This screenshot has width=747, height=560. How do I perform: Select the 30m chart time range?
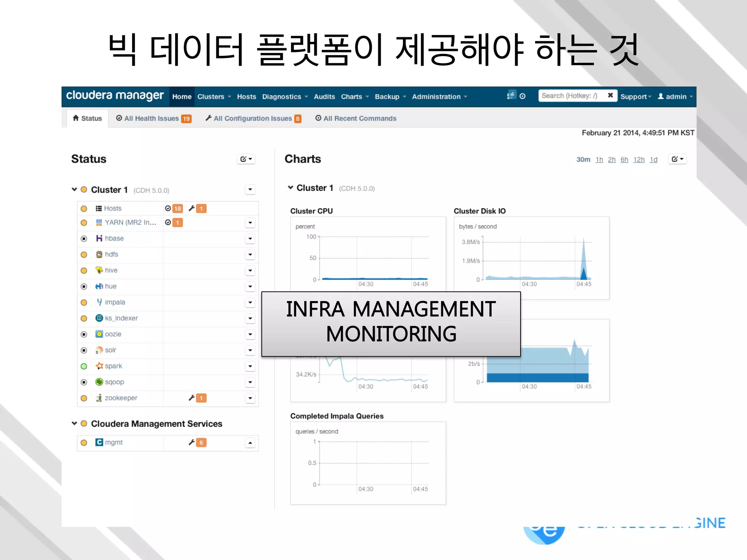583,160
